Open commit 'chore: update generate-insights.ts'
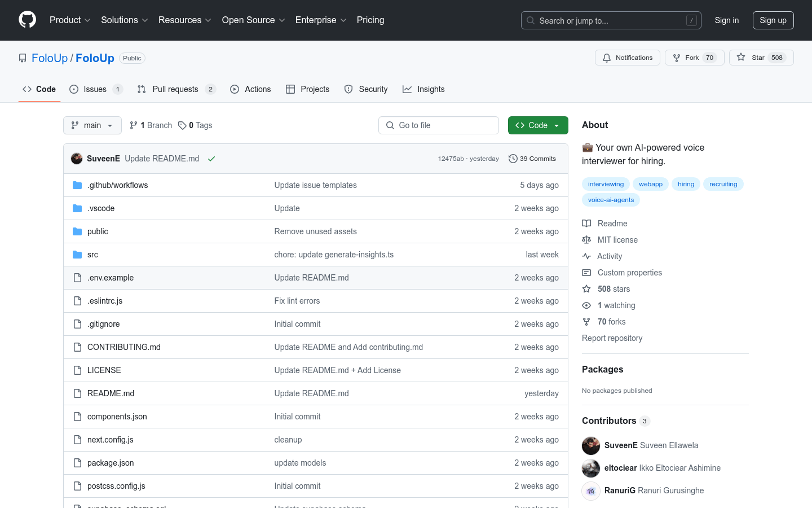 point(334,255)
